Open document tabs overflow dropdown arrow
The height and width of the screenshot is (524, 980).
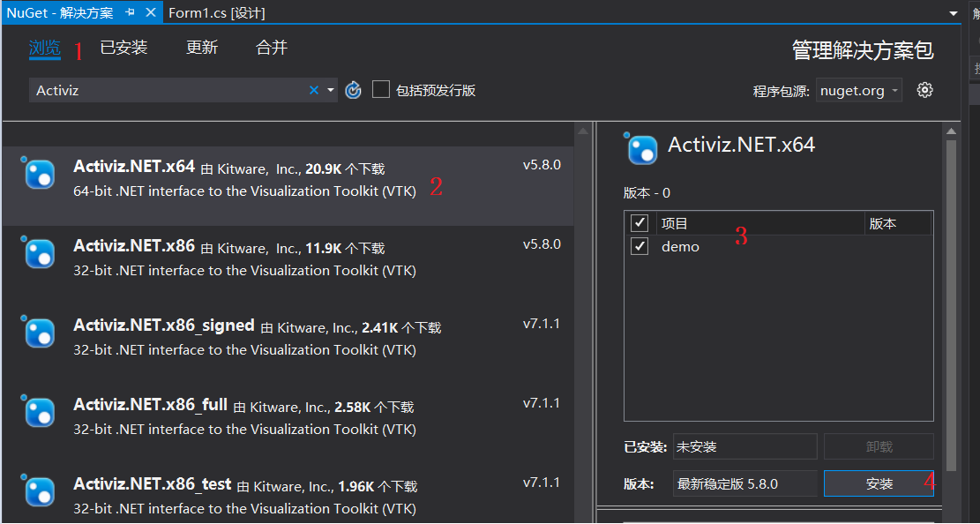click(x=954, y=12)
